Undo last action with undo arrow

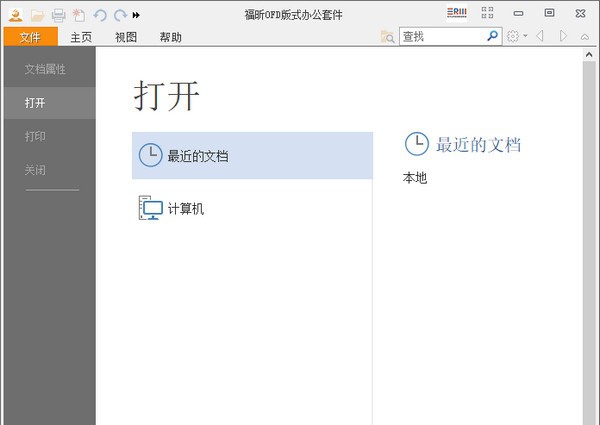pyautogui.click(x=100, y=15)
